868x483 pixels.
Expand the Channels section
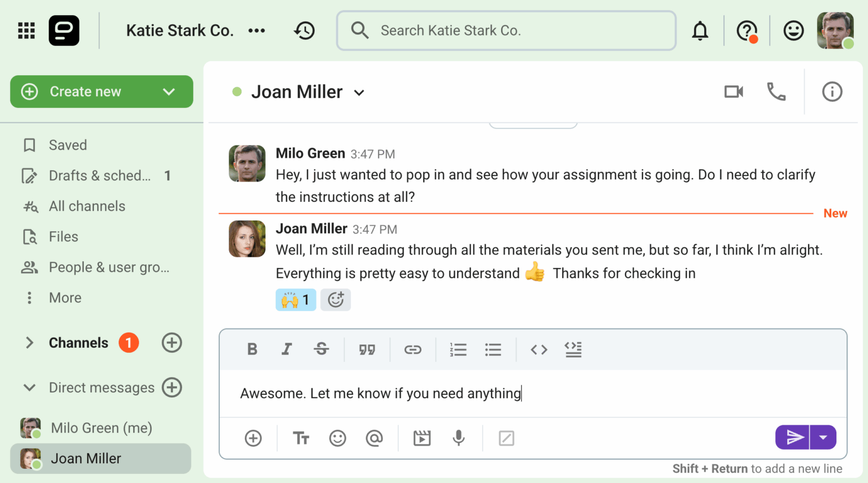coord(29,343)
